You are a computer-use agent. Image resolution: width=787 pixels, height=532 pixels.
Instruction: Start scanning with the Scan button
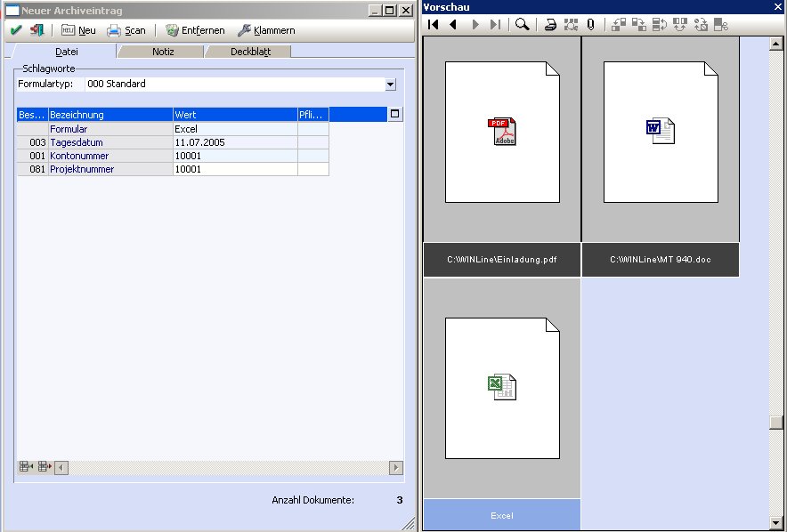pos(126,30)
